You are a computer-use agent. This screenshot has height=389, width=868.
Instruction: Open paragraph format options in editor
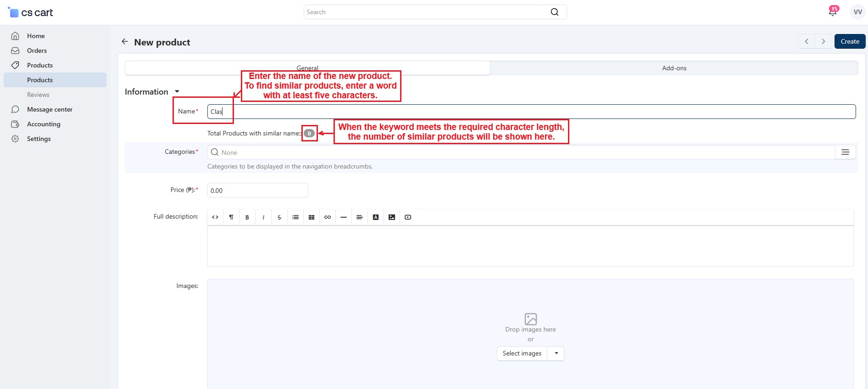pos(231,217)
